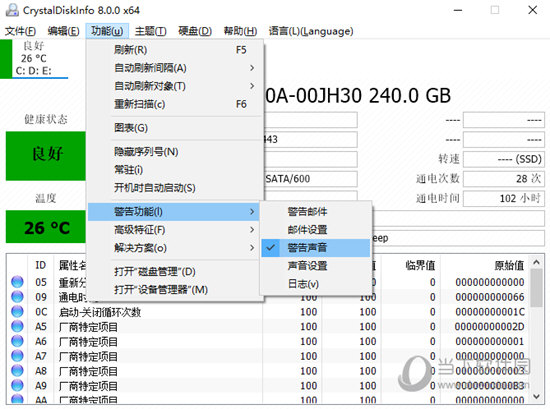550x409 pixels.
Task: Choose 重新扫描(c) menu entry
Action: click(x=175, y=104)
